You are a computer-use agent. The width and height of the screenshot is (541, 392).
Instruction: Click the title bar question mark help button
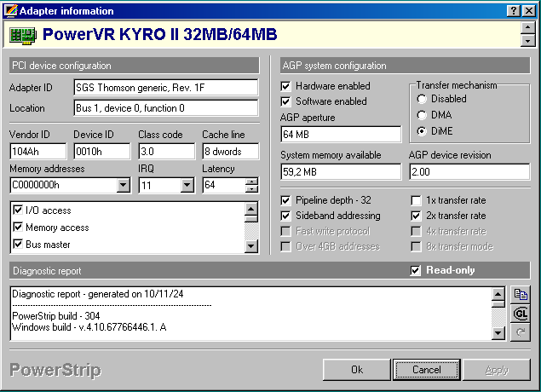coord(514,9)
